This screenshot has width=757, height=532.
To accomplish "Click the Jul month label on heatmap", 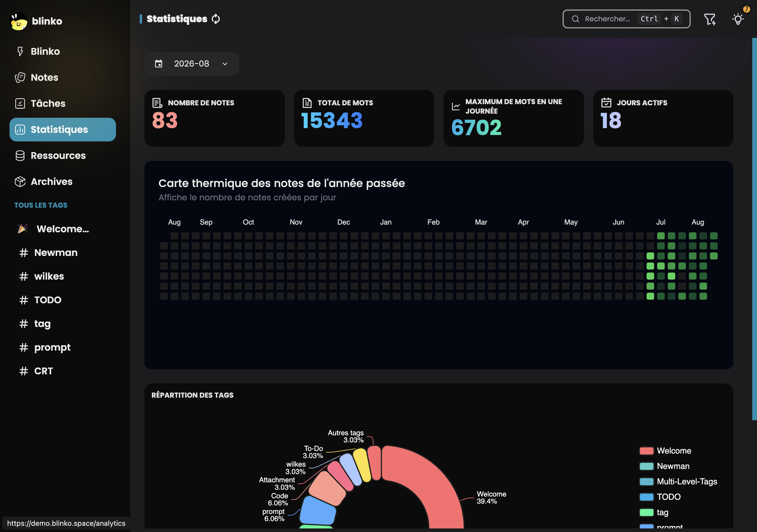I will point(661,222).
